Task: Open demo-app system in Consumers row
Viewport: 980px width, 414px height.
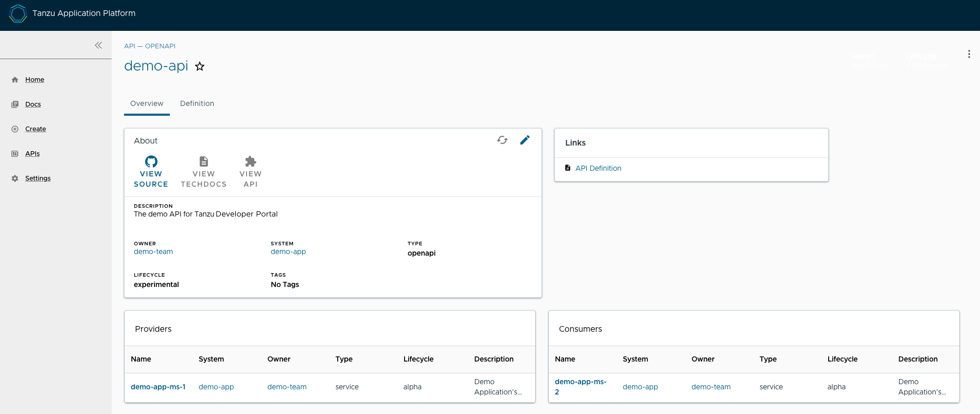Action: (x=640, y=387)
